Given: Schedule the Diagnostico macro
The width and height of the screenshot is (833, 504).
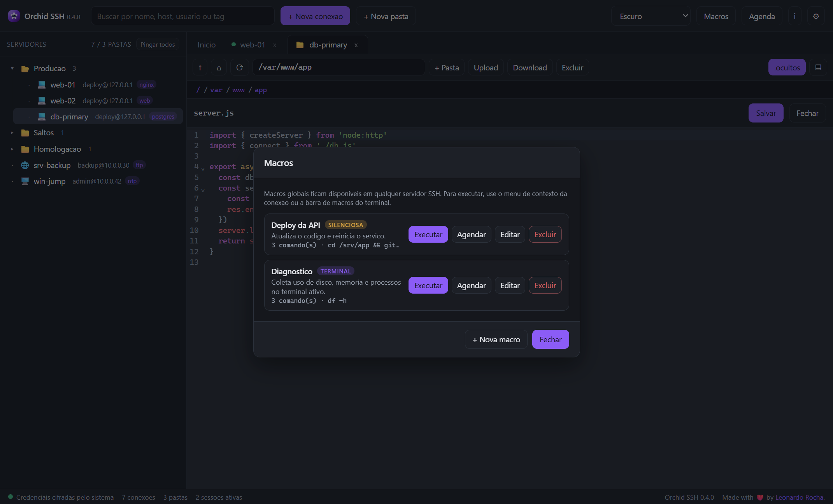Looking at the screenshot, I should [x=471, y=285].
